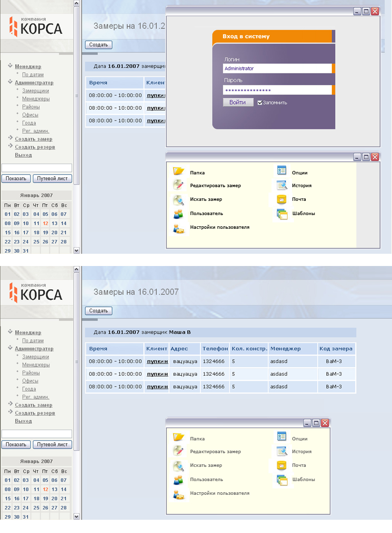Collapse the Менеджер tree arrow in the lower sidebar

(x=10, y=332)
